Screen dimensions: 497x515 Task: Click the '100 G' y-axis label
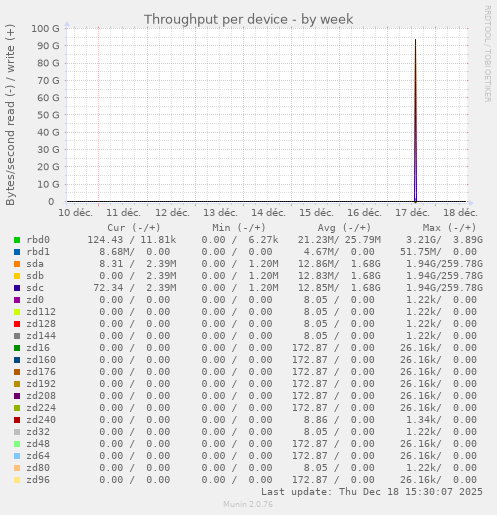pyautogui.click(x=45, y=28)
